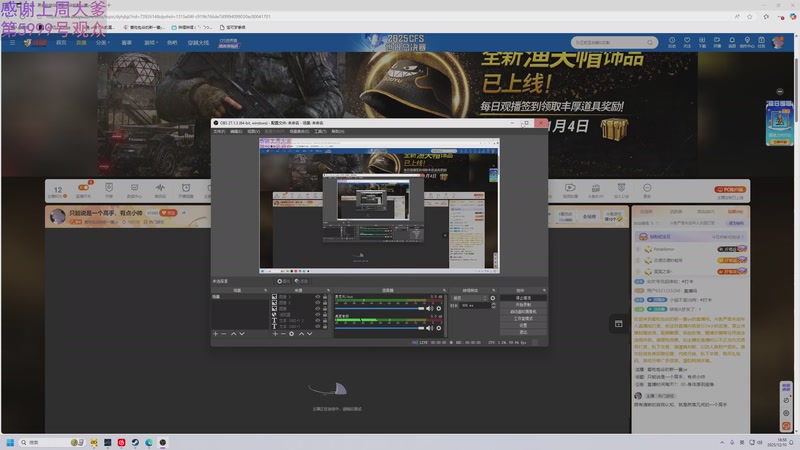
Task: Toggle visibility eye of top image source row
Action: [x=317, y=296]
